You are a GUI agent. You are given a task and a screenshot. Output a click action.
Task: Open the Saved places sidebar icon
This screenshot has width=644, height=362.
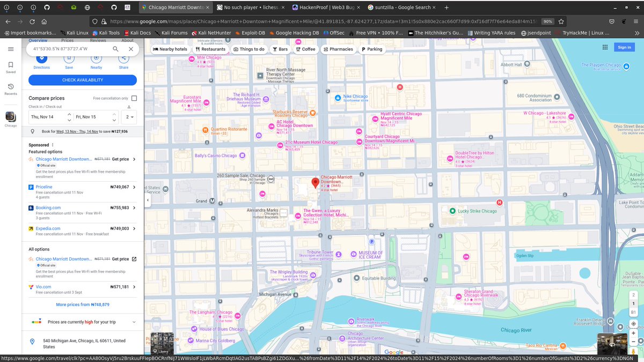[x=11, y=67]
